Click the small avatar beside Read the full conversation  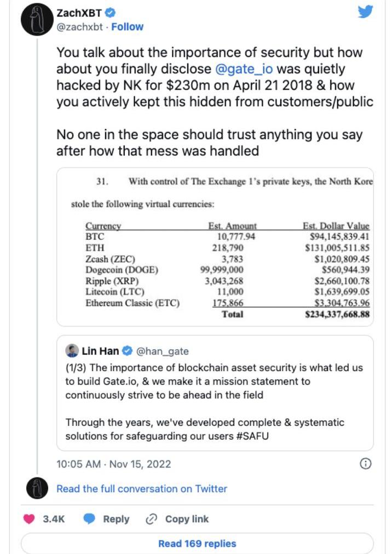(37, 487)
